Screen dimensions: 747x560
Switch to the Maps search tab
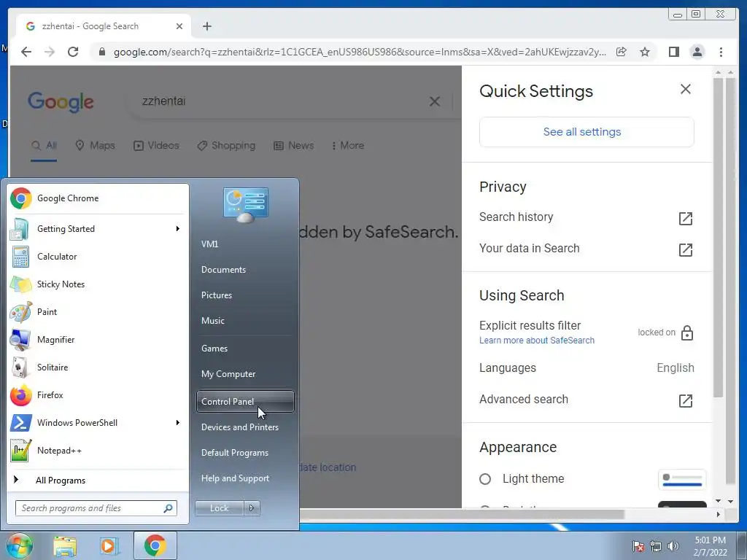click(96, 146)
